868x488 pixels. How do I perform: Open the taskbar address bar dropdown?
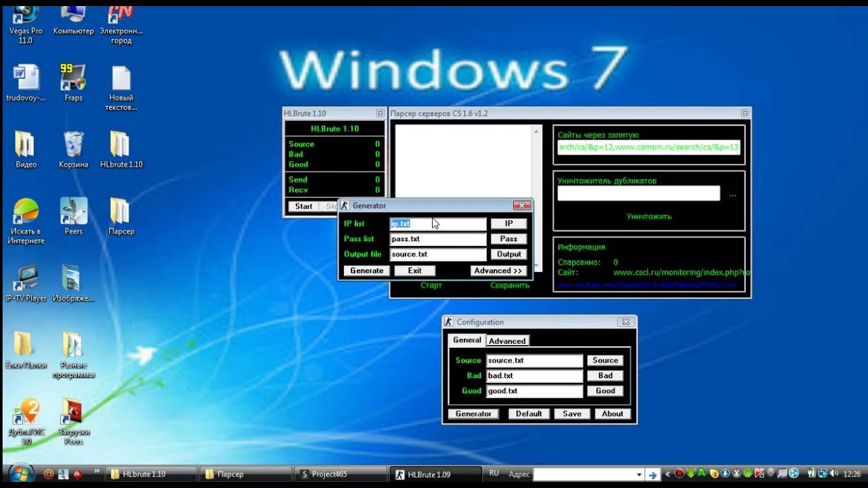tap(639, 474)
